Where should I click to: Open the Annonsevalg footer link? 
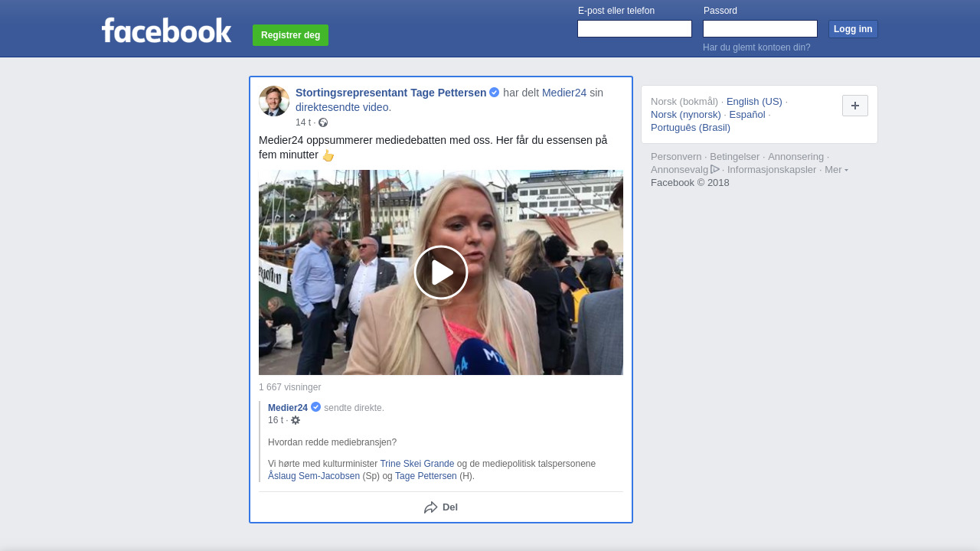coord(679,170)
